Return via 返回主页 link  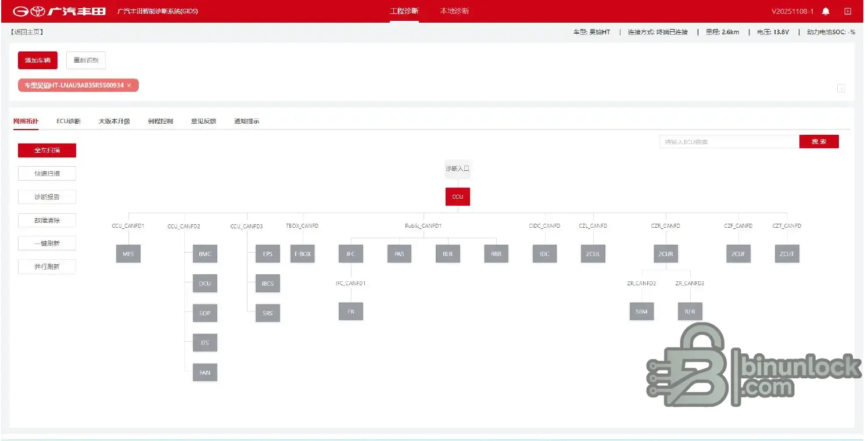point(27,32)
